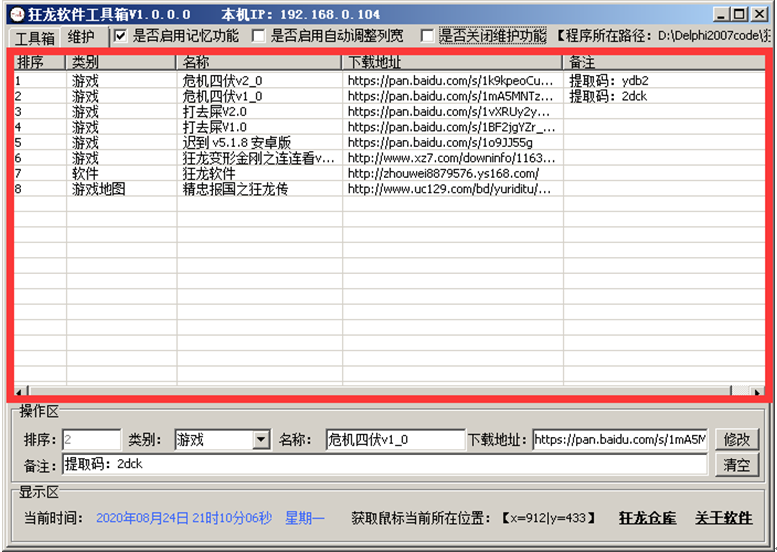Check the 是否关闭维护功能 option
Screen dimensions: 777x552
(427, 36)
